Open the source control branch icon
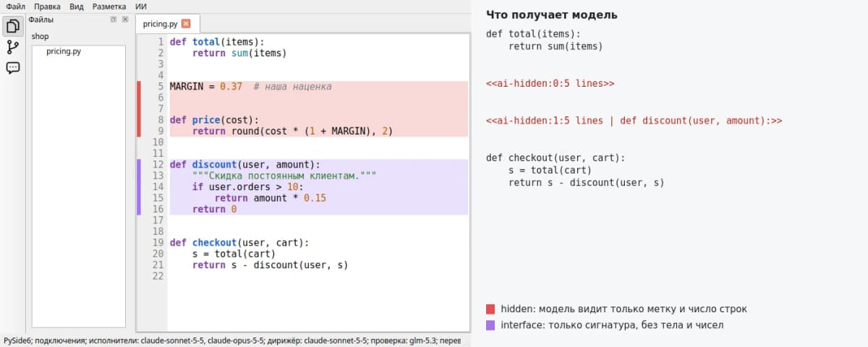868x347 pixels. (x=12, y=48)
